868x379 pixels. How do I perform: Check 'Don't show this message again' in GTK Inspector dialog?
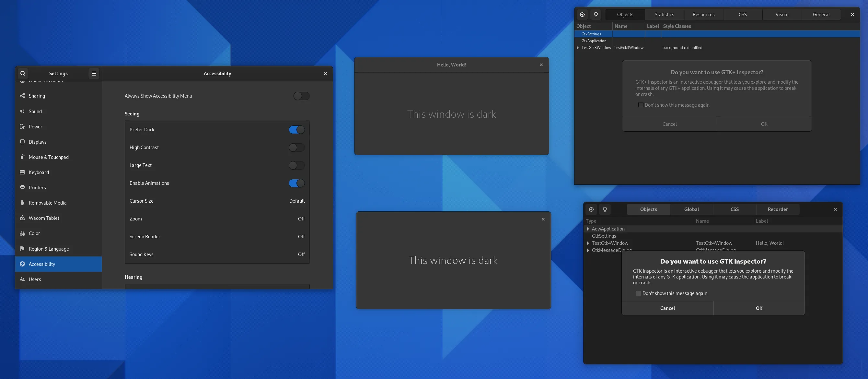(x=638, y=293)
